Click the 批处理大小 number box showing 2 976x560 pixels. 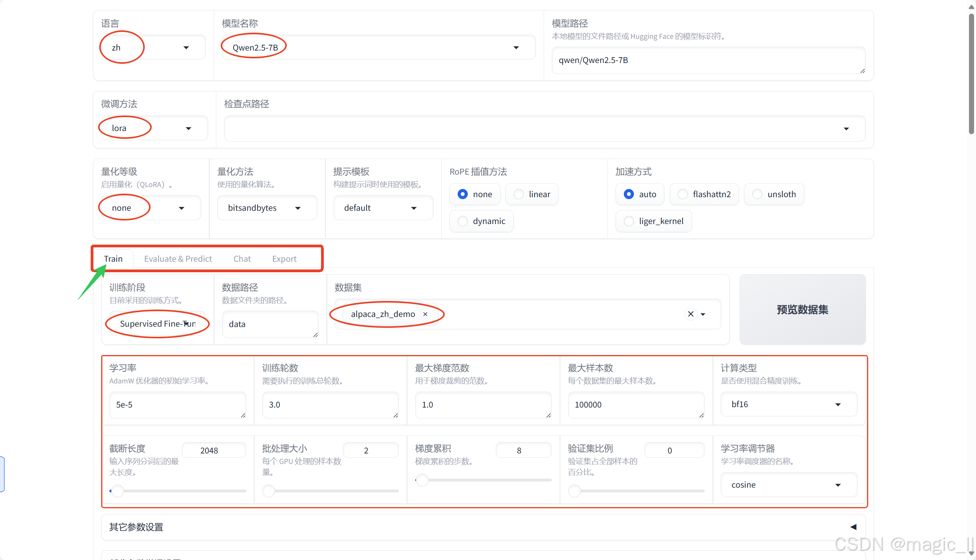click(370, 450)
